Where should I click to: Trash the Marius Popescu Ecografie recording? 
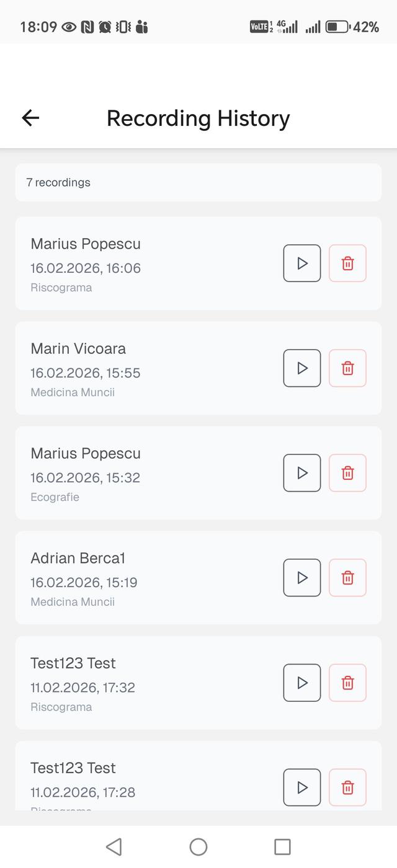click(347, 473)
